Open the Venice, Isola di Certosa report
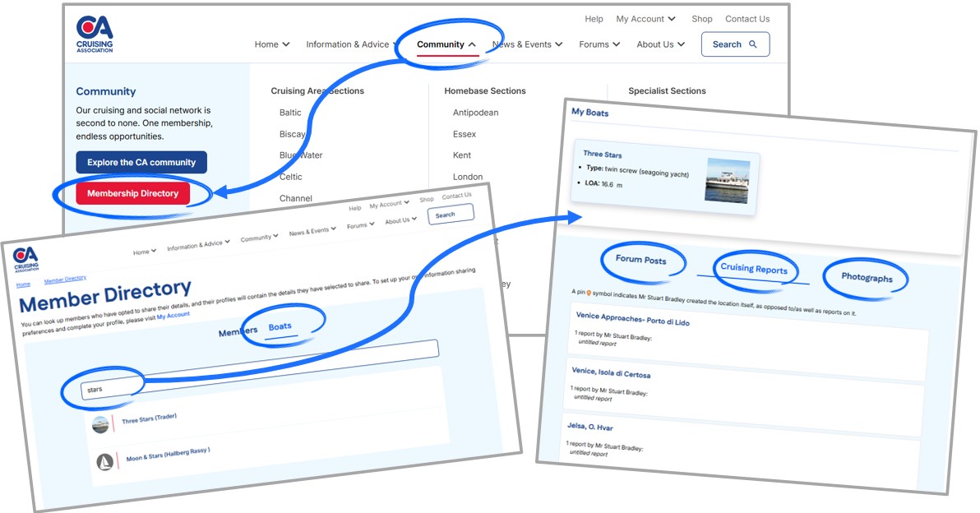Viewport: 980px width, 513px height. tap(611, 372)
